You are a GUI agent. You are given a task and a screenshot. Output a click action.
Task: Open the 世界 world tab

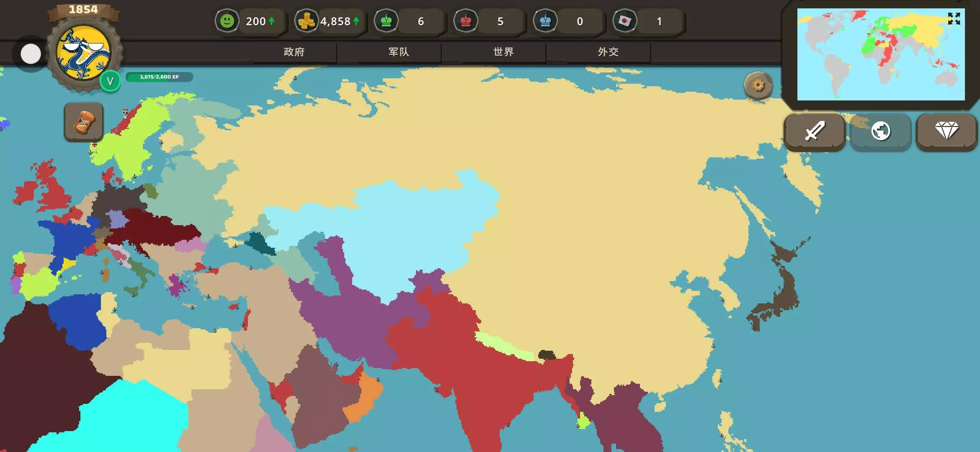click(x=503, y=52)
